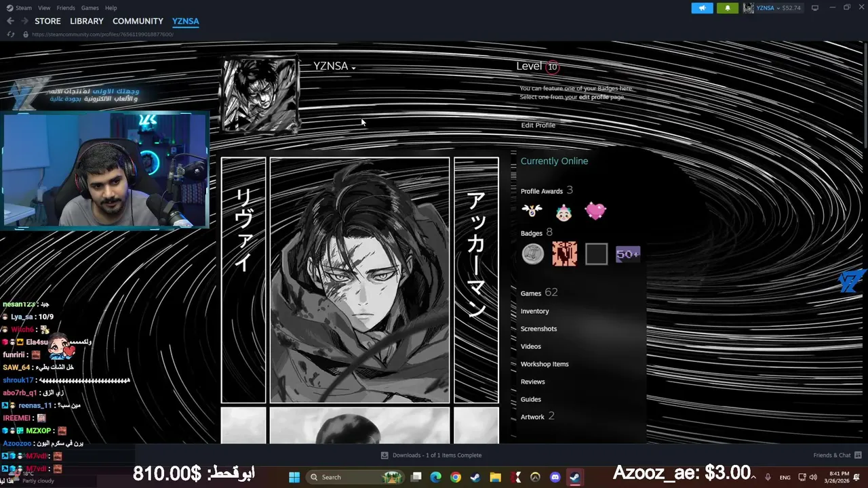Viewport: 868px width, 488px height.
Task: Click the Big Picture mode monitor icon
Action: pos(815,8)
